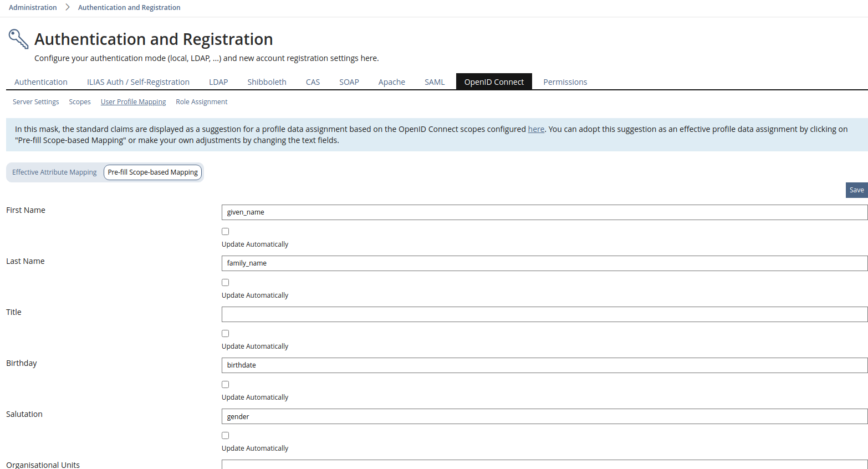Enable Update Automatically under the Title field
The image size is (868, 469).
point(225,334)
